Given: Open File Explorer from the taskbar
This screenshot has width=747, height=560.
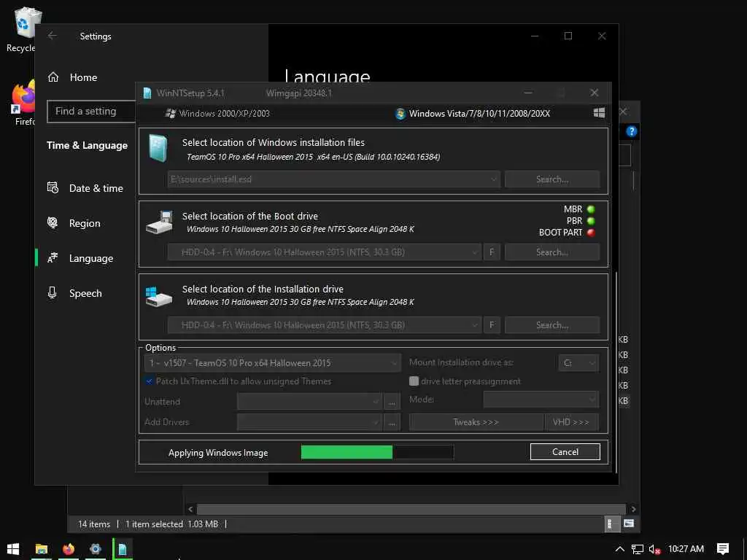Looking at the screenshot, I should 42,549.
